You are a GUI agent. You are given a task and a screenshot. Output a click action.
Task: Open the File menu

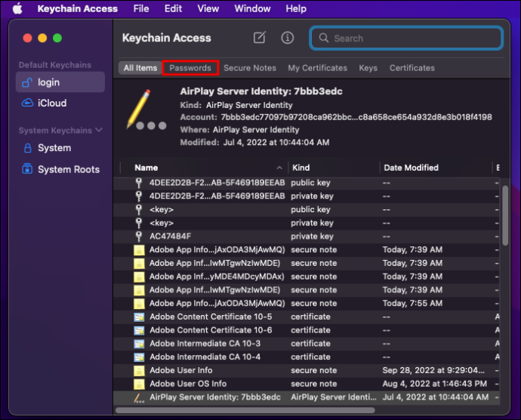141,8
